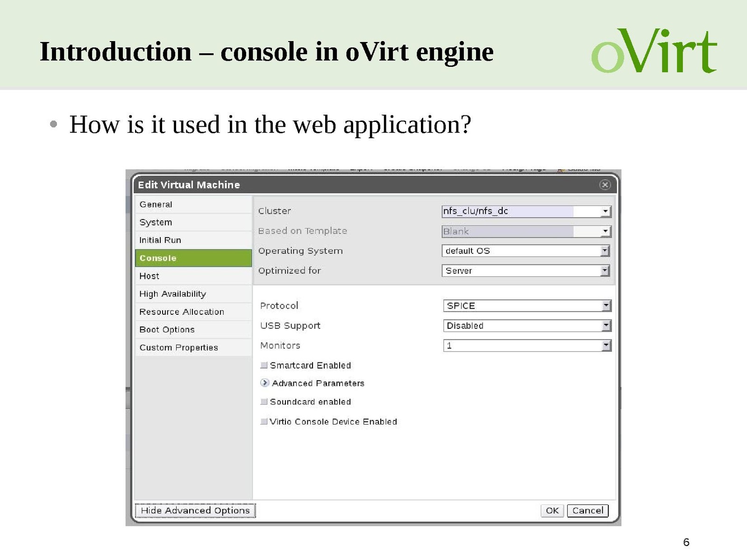Viewport: 747px width, 560px height.
Task: Toggle the Soundcard enabled checkbox
Action: point(264,402)
